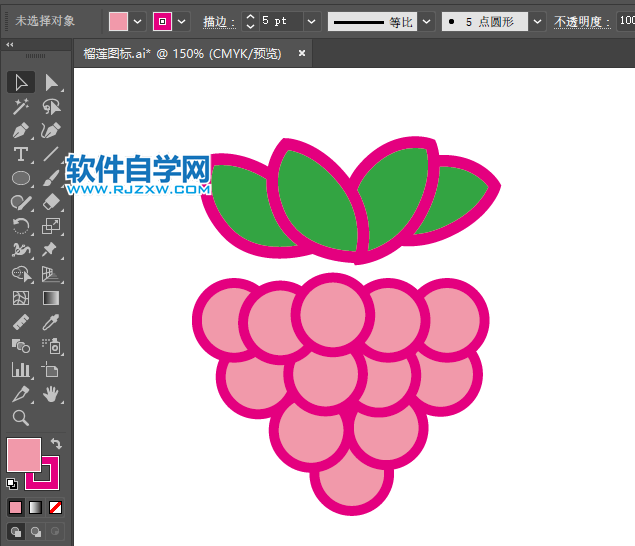Select the Eyedropper tool
The height and width of the screenshot is (546, 635).
[x=51, y=322]
